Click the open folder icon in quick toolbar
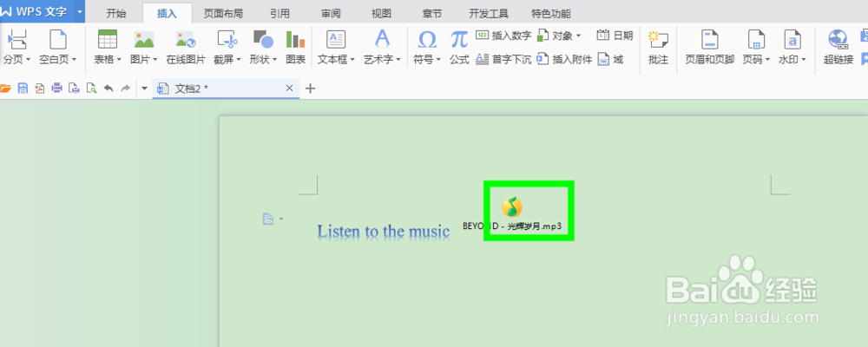Image resolution: width=868 pixels, height=347 pixels. 5,88
